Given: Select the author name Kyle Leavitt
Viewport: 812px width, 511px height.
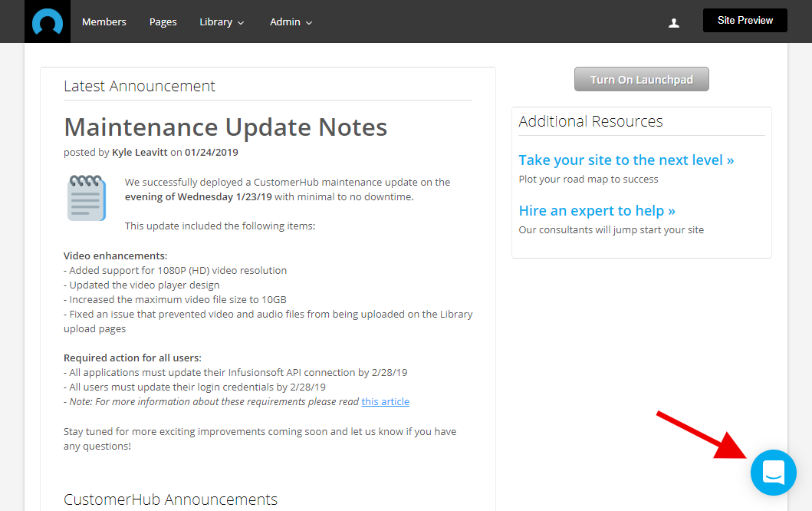Looking at the screenshot, I should click(140, 153).
